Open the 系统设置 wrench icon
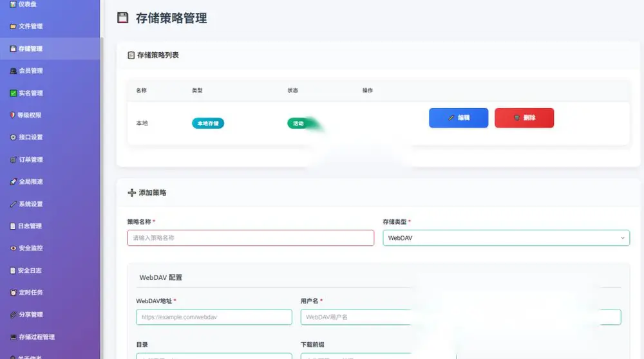Image resolution: width=644 pixels, height=359 pixels. [13, 204]
